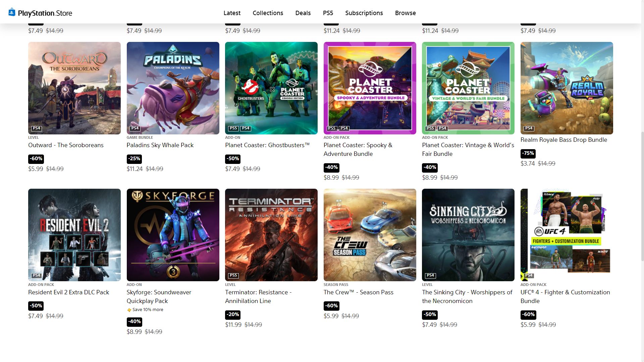This screenshot has width=644, height=362.
Task: Select Skyforge Soundweaver Quickplay Pack thumbnail
Action: coord(173,235)
